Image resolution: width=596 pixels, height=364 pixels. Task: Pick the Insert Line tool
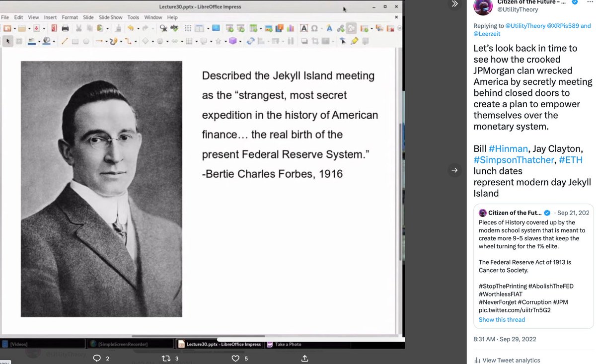pos(65,41)
